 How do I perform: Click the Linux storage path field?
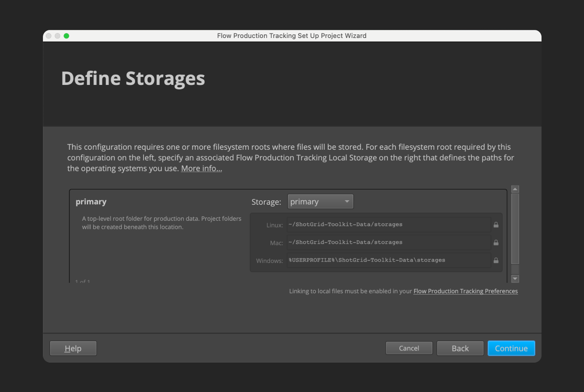click(389, 224)
